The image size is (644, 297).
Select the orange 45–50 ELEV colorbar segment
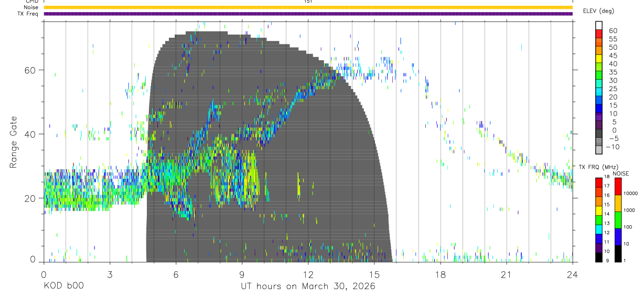pyautogui.click(x=599, y=51)
